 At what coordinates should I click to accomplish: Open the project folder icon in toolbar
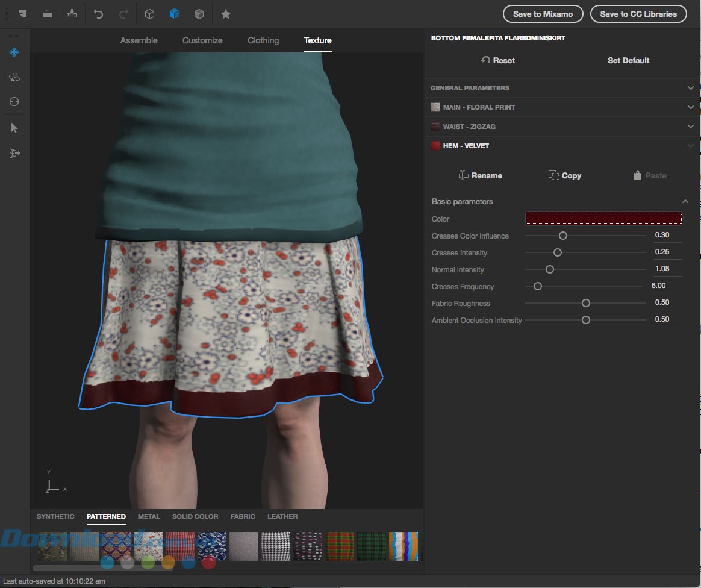tap(47, 14)
